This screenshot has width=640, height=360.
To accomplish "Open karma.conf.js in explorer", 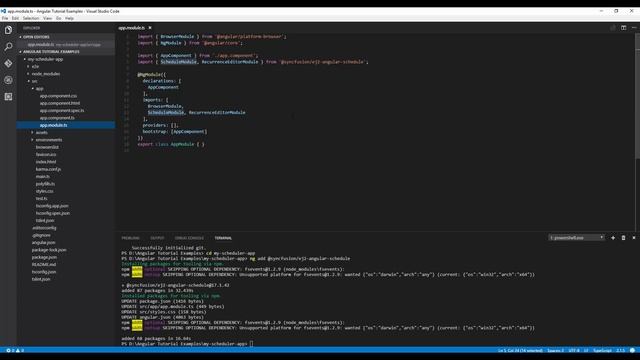I will [48, 169].
